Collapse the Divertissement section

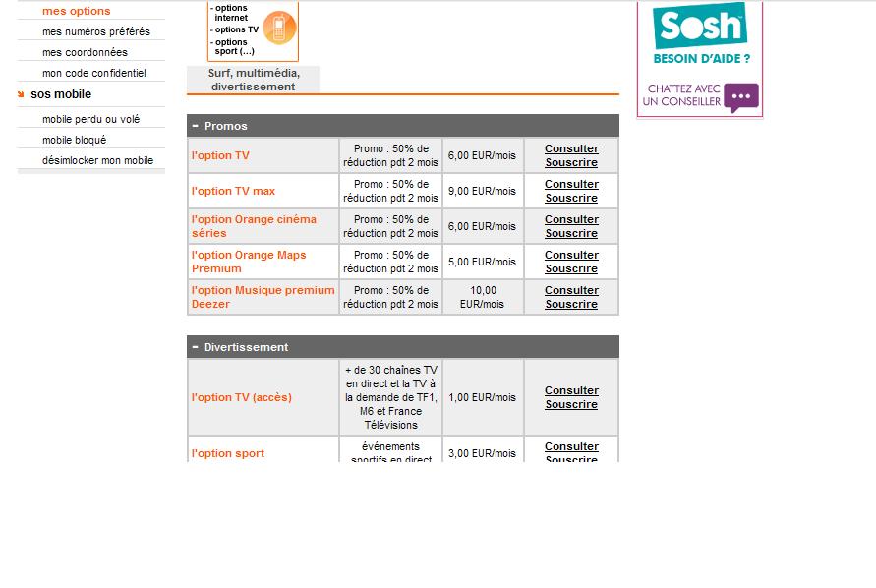coord(195,348)
